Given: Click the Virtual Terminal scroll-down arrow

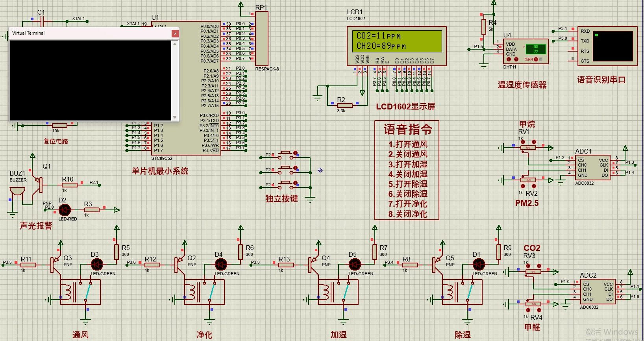Looking at the screenshot, I should (175, 117).
